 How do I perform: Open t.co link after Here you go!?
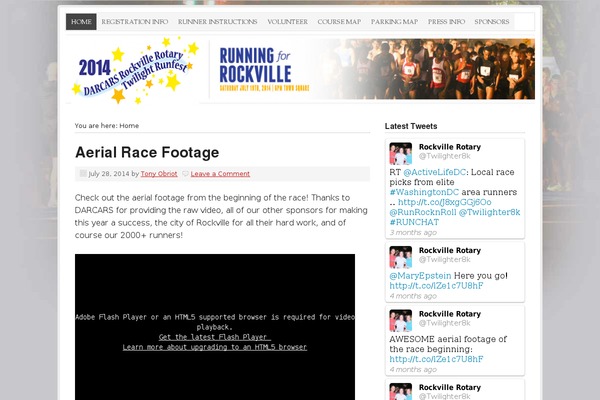[436, 286]
